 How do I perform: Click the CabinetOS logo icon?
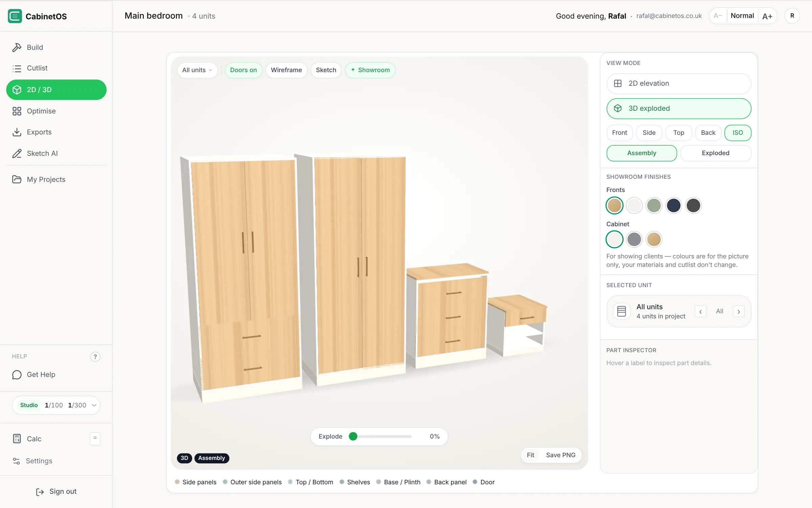click(x=15, y=16)
